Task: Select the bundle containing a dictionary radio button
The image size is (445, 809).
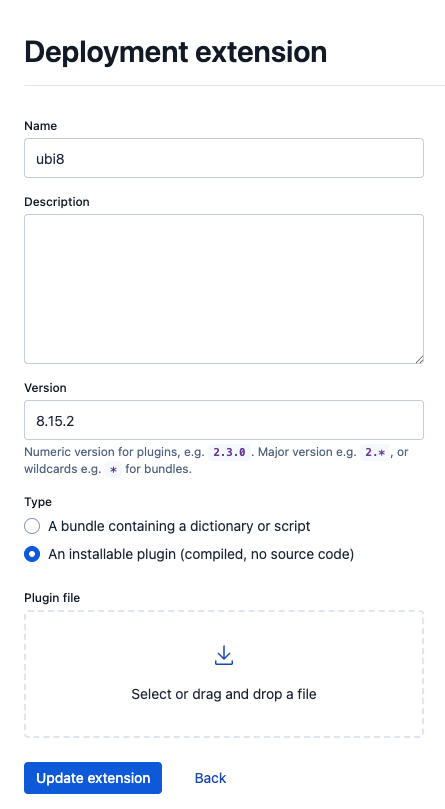Action: click(x=32, y=526)
